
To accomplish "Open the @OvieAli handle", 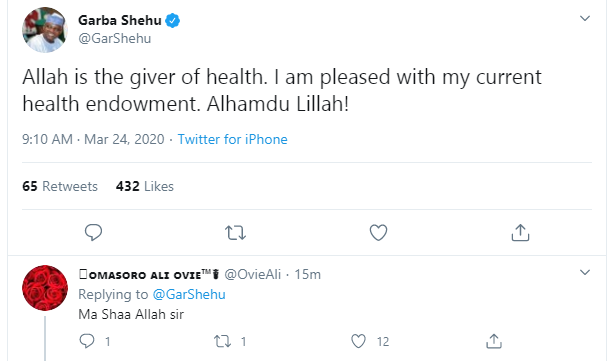I will point(252,275).
